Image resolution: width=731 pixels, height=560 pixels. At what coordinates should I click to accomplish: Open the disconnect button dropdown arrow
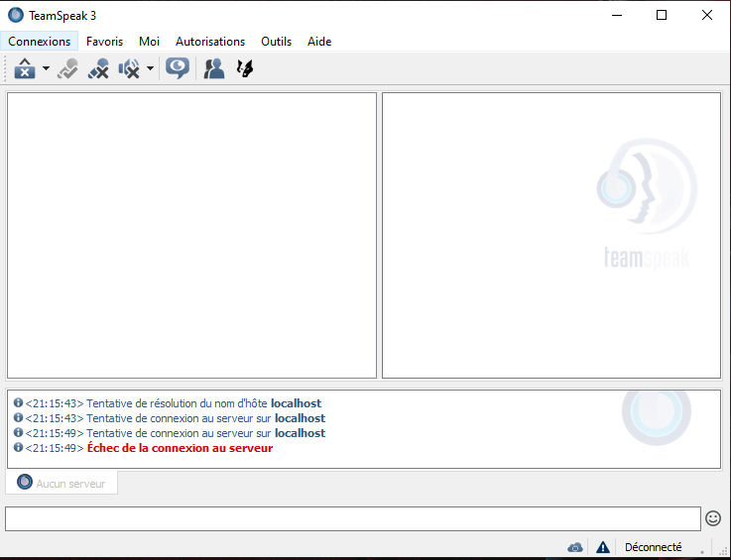point(46,68)
